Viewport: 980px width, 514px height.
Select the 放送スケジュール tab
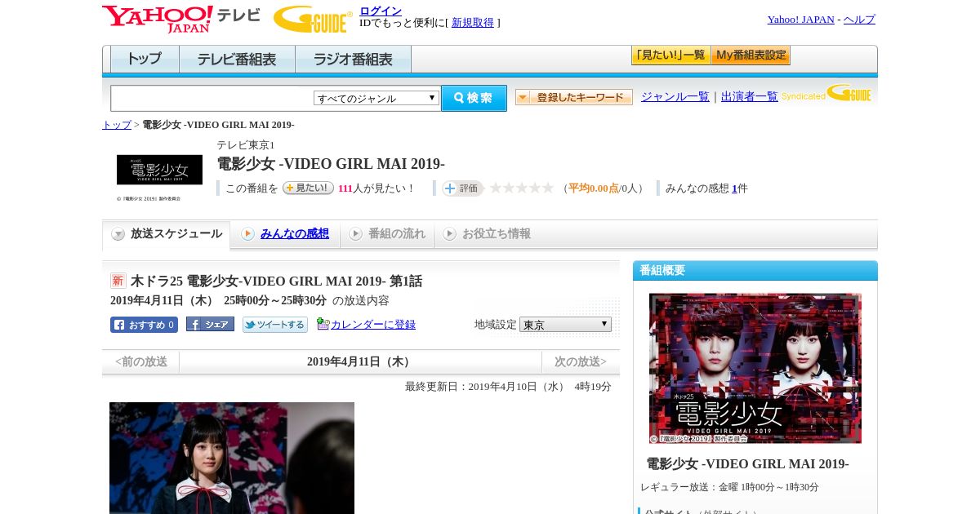point(167,234)
